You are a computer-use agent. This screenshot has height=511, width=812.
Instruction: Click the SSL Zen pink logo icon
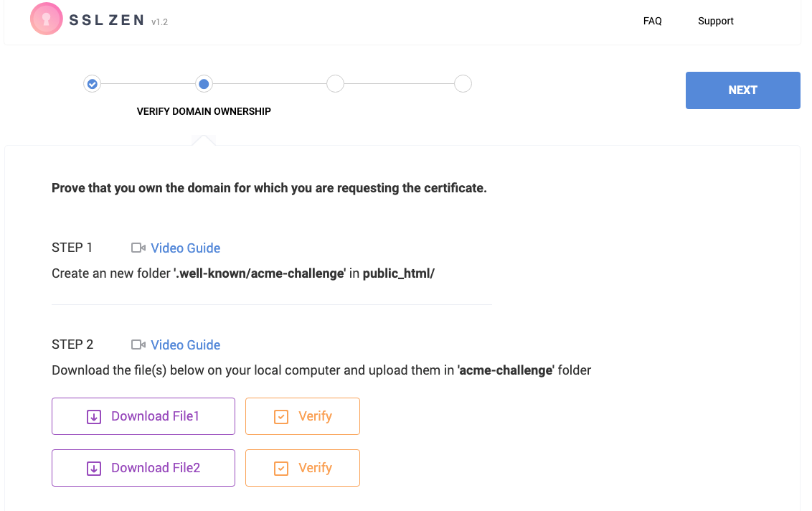point(47,19)
